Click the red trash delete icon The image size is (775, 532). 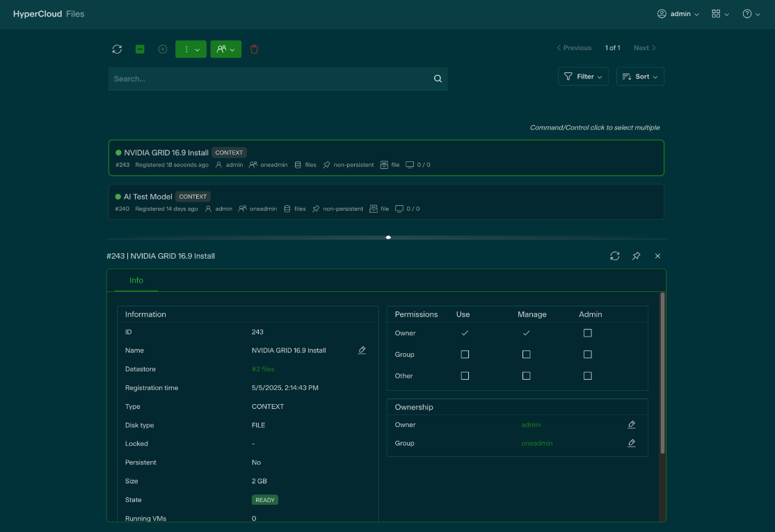[x=254, y=49]
